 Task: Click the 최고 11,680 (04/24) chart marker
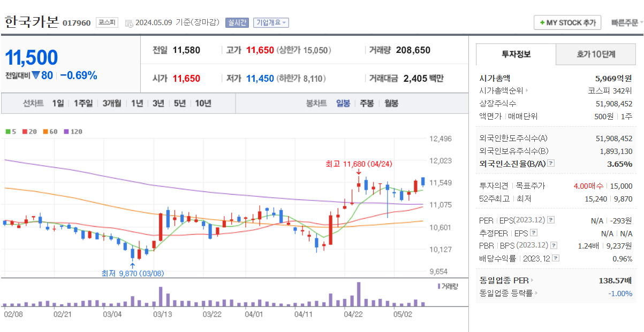point(359,164)
